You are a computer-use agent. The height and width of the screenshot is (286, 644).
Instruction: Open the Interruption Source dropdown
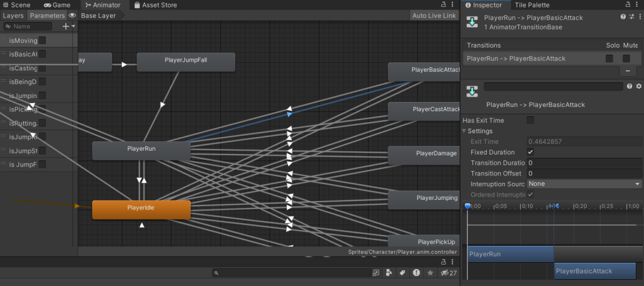click(x=584, y=184)
